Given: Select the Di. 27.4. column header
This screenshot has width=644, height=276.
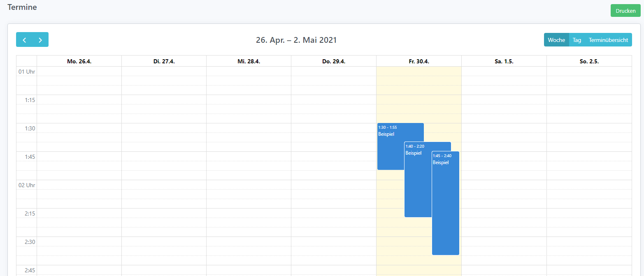Looking at the screenshot, I should point(164,61).
